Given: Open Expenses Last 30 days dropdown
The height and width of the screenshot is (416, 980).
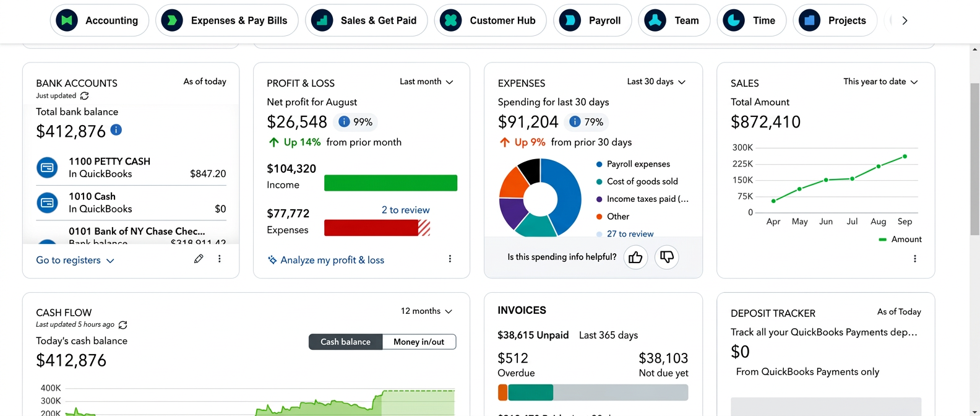Looking at the screenshot, I should click(x=656, y=82).
